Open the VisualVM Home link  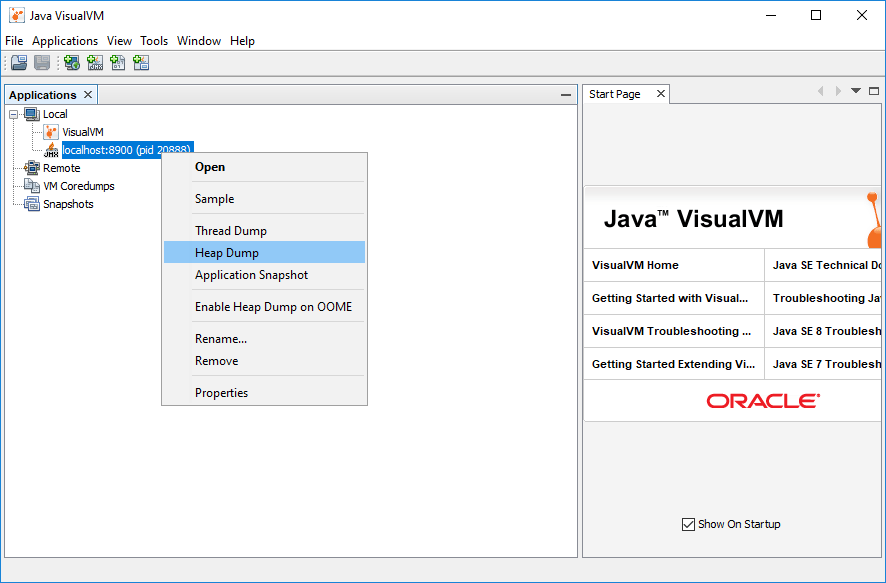click(x=633, y=264)
